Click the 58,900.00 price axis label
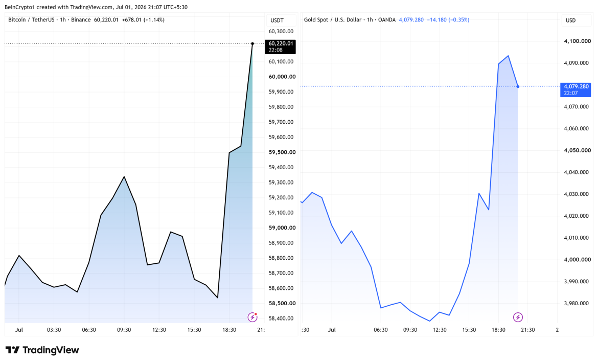Image resolution: width=598 pixels, height=364 pixels. (281, 243)
